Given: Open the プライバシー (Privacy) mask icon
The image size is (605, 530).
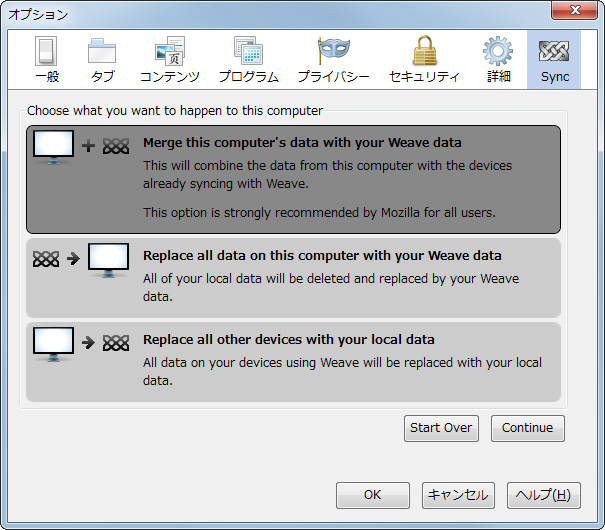Looking at the screenshot, I should click(x=333, y=60).
